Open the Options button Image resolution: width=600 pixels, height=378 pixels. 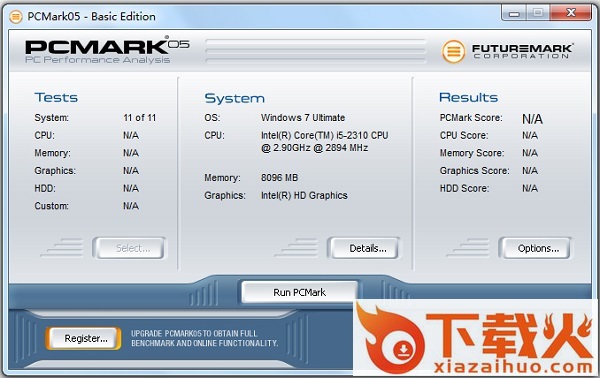click(535, 248)
